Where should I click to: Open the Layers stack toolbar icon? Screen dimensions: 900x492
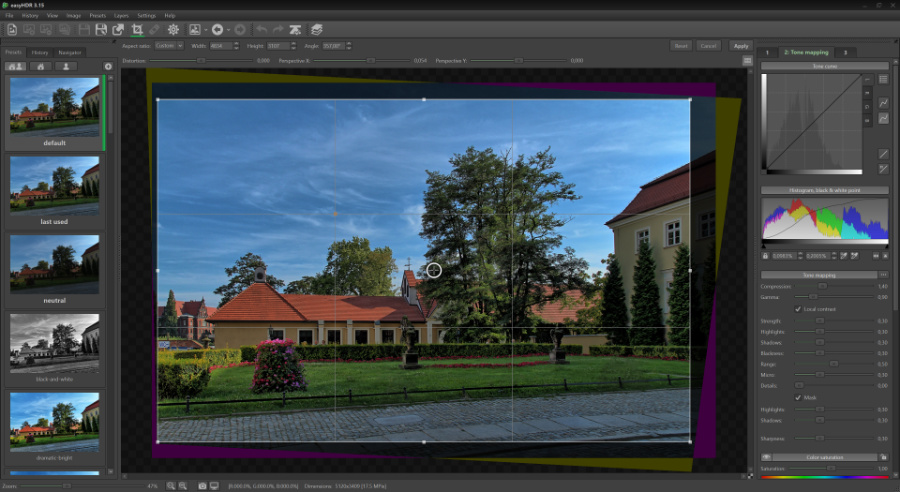[x=316, y=30]
